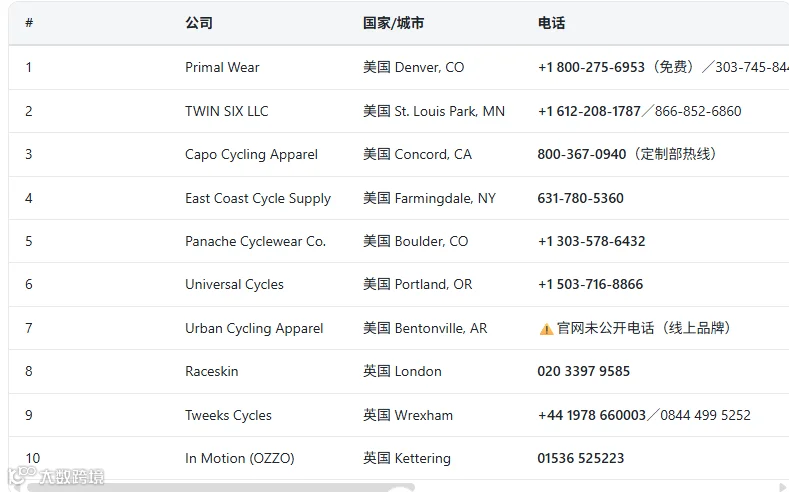The width and height of the screenshot is (789, 492).
Task: Click the 公司 column header
Action: tap(199, 23)
